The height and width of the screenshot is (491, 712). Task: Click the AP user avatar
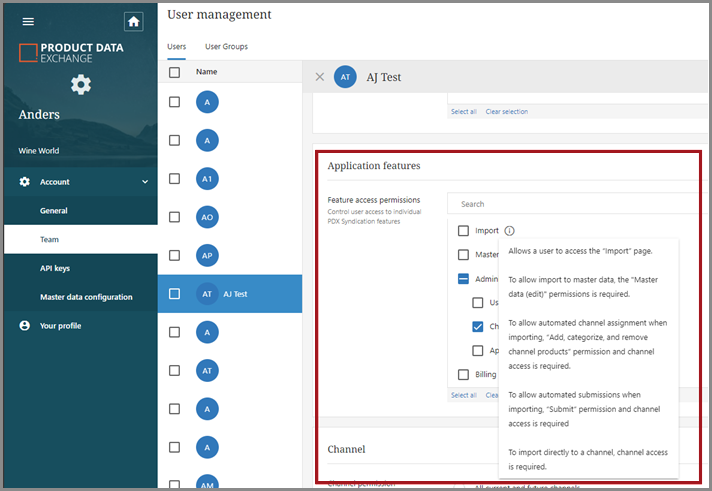pyautogui.click(x=207, y=255)
